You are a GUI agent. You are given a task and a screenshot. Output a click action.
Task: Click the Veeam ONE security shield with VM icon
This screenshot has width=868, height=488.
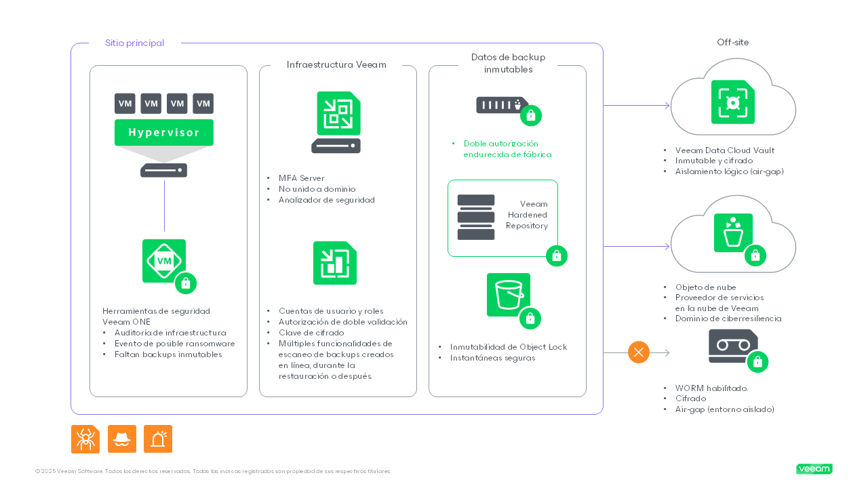click(163, 261)
